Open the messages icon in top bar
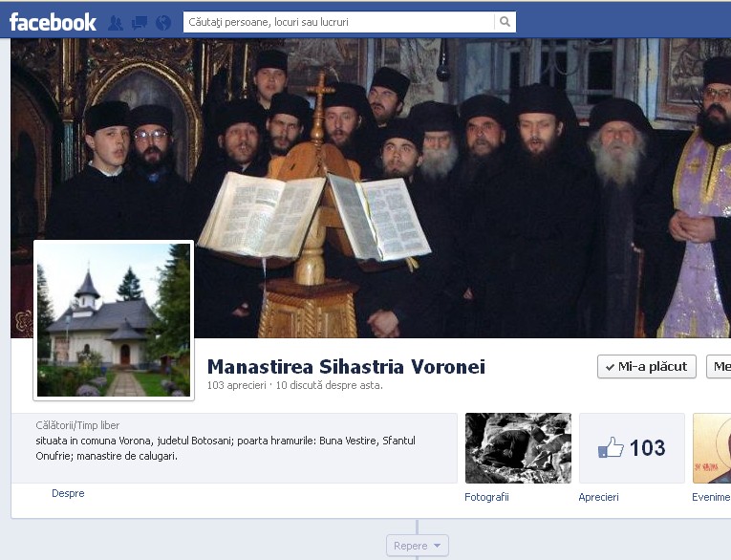Image resolution: width=731 pixels, height=560 pixels. (140, 22)
